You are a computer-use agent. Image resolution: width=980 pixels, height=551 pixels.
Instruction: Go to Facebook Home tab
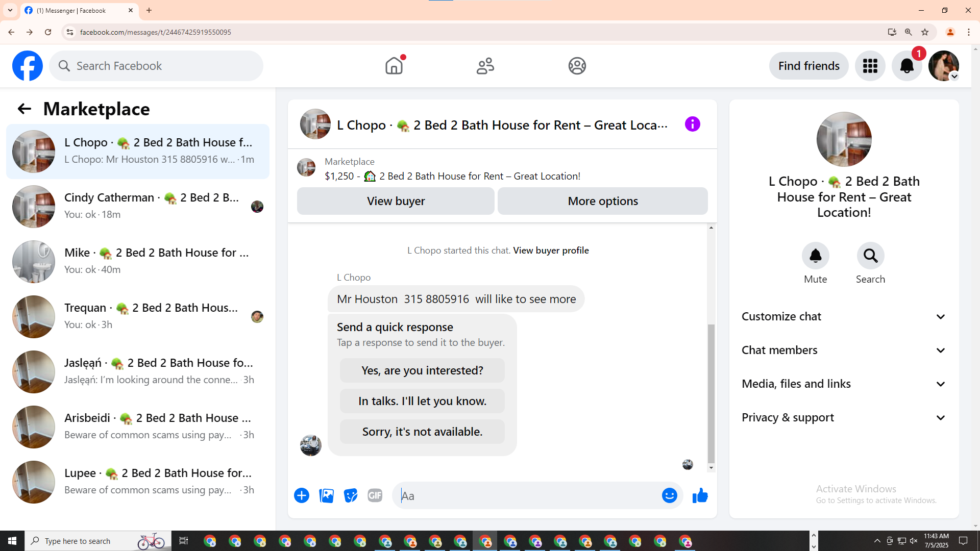pos(394,66)
